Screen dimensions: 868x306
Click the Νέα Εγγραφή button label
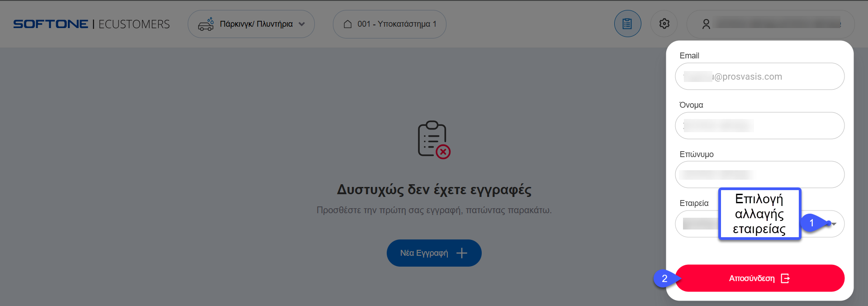(x=424, y=253)
